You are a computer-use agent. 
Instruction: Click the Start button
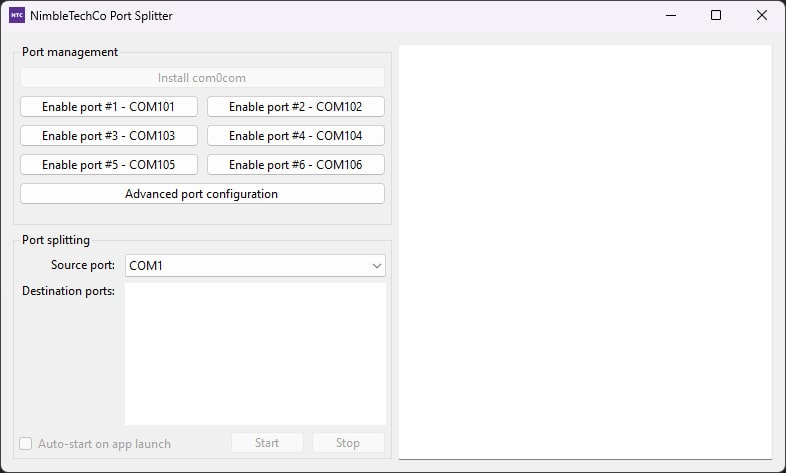(x=267, y=443)
